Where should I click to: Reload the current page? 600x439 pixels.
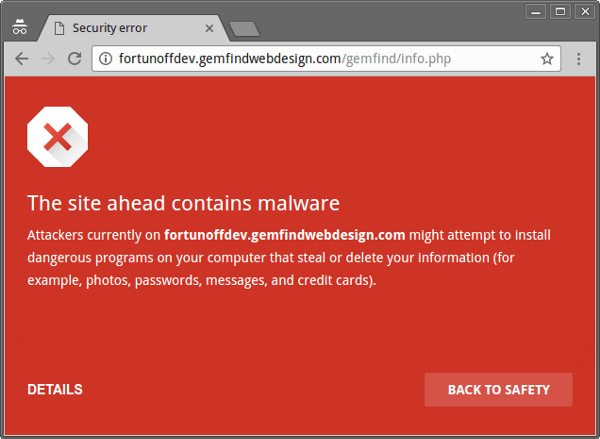[x=75, y=59]
